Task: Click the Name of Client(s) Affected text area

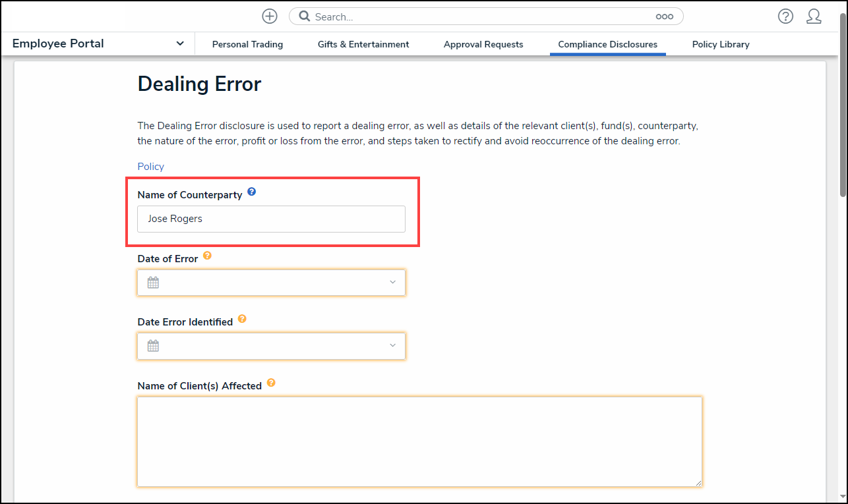Action: pyautogui.click(x=419, y=441)
